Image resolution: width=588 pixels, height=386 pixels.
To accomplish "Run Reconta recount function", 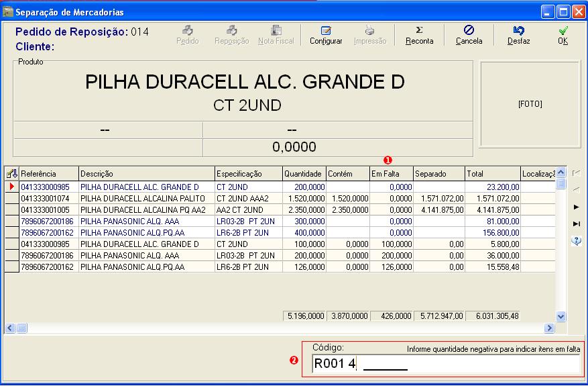I will [x=419, y=36].
